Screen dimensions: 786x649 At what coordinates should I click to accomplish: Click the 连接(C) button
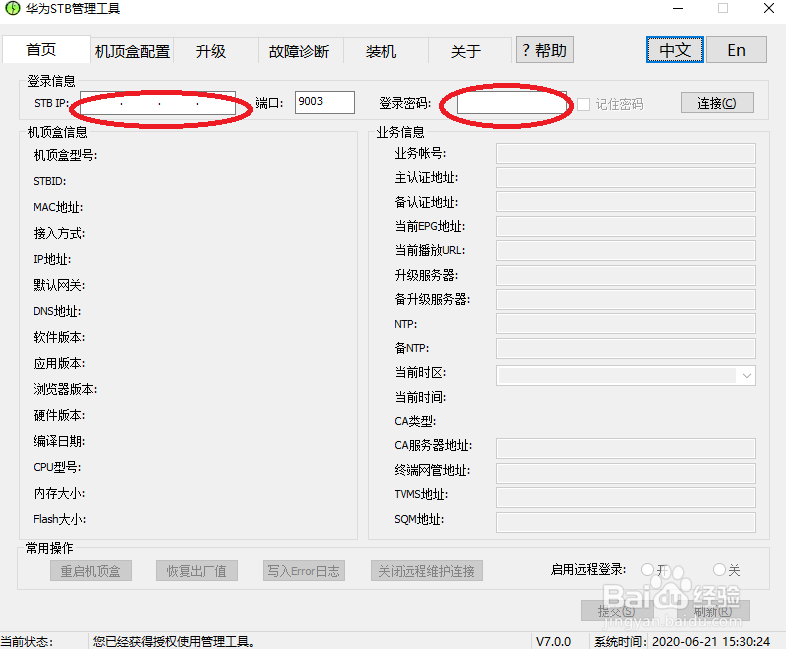pos(717,103)
